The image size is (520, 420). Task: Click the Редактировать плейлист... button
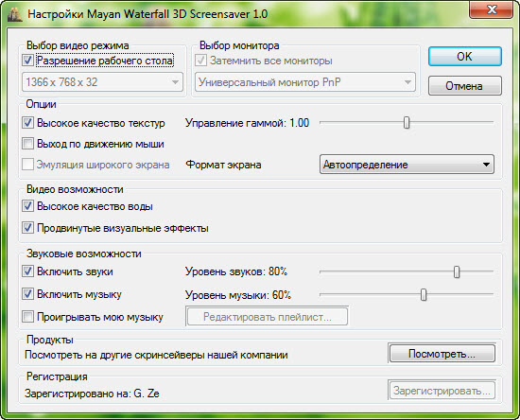click(x=268, y=317)
